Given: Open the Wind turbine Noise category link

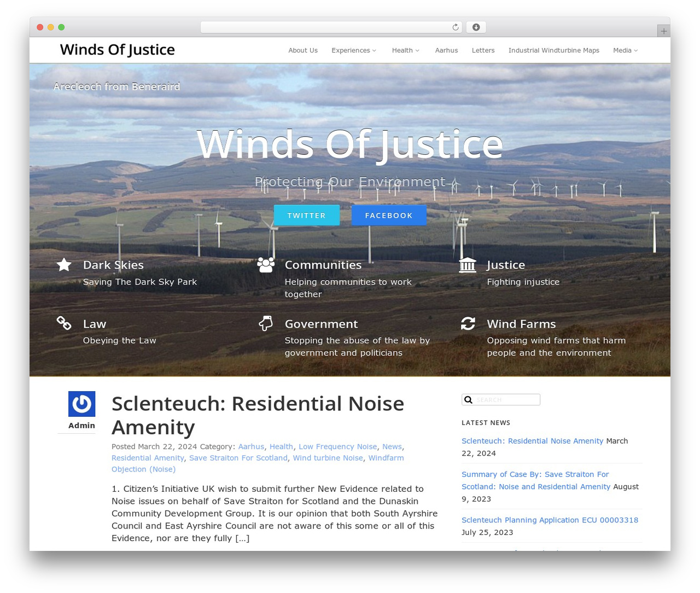Looking at the screenshot, I should (x=328, y=458).
